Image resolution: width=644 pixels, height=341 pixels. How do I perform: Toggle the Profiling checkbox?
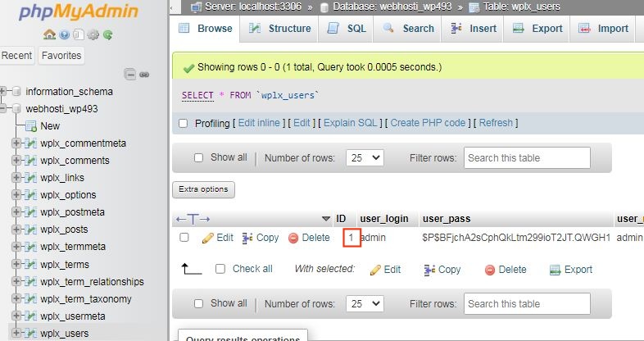(x=184, y=123)
